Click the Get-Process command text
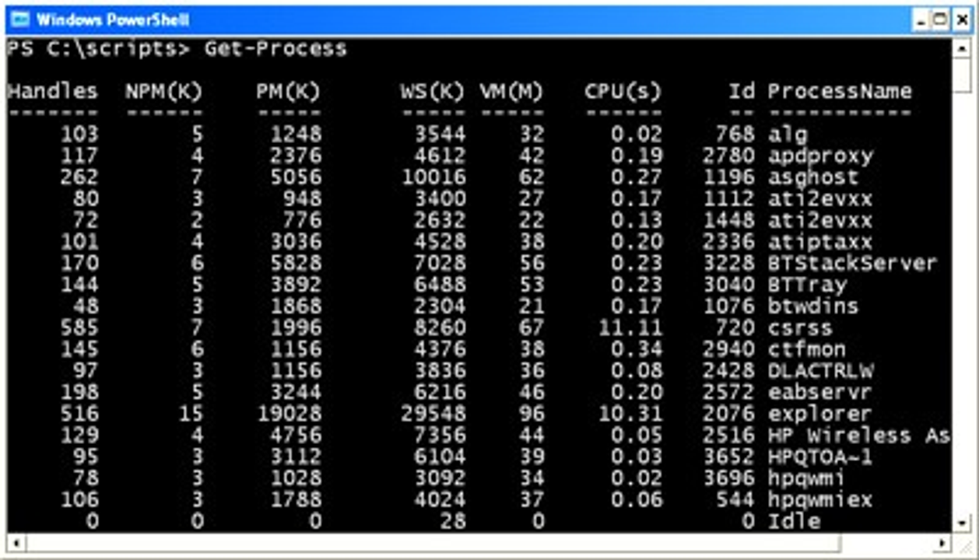The width and height of the screenshot is (979, 560). pos(275,50)
